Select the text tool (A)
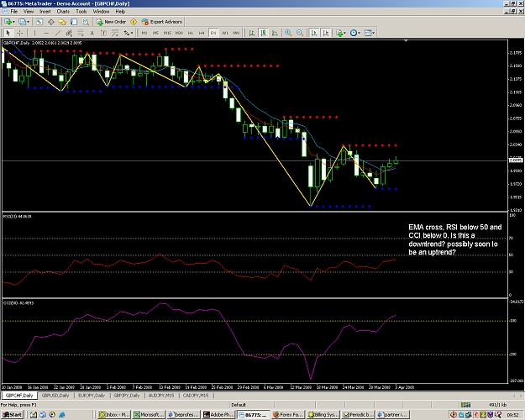Screen dimensions: 525x420 tap(92, 33)
